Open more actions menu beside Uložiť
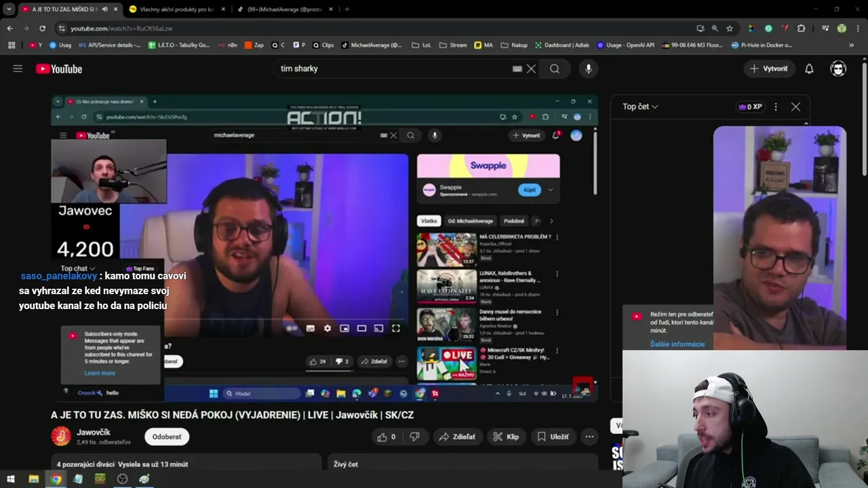The image size is (868, 488). point(590,436)
